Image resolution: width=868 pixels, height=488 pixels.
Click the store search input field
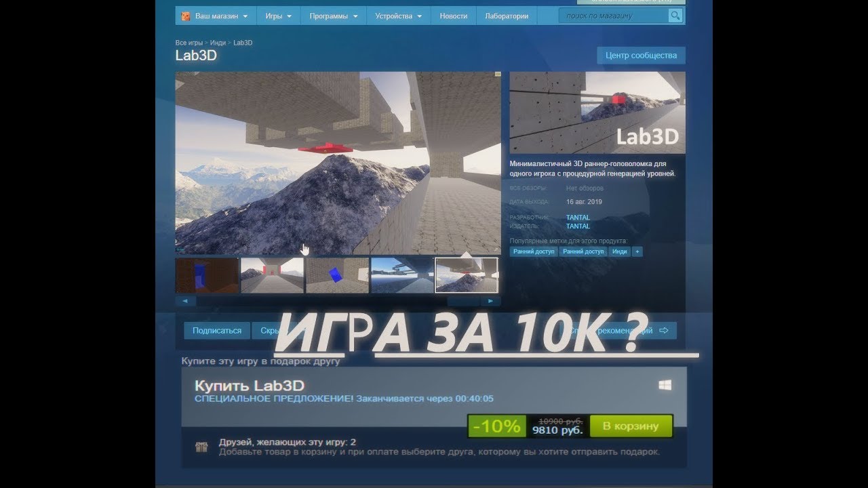[614, 16]
